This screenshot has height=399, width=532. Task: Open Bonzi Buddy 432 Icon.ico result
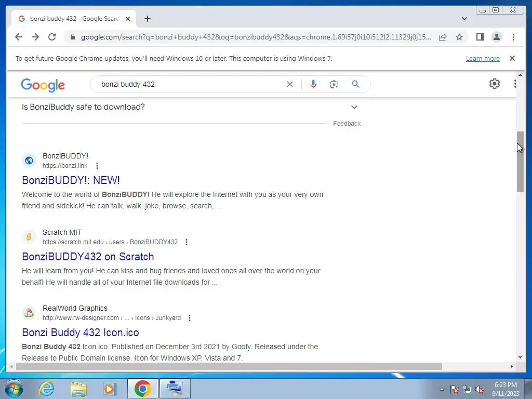[81, 332]
